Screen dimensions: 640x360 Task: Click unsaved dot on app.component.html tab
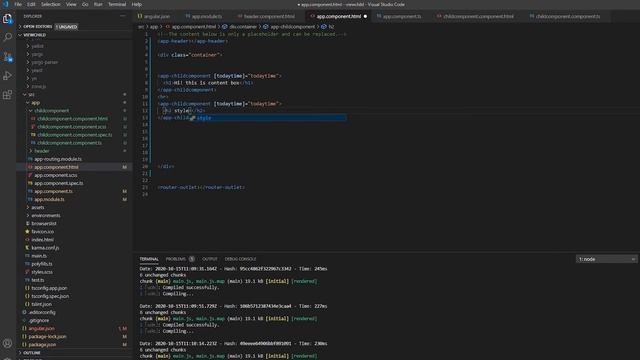(x=365, y=16)
